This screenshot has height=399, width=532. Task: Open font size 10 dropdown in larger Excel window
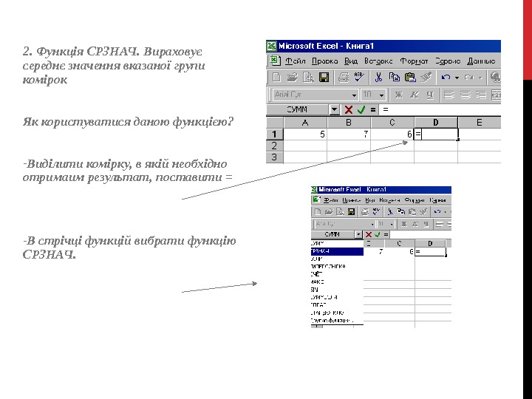pos(381,95)
